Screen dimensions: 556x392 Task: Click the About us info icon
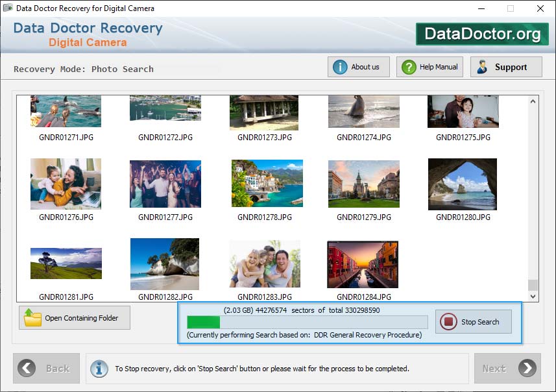340,67
